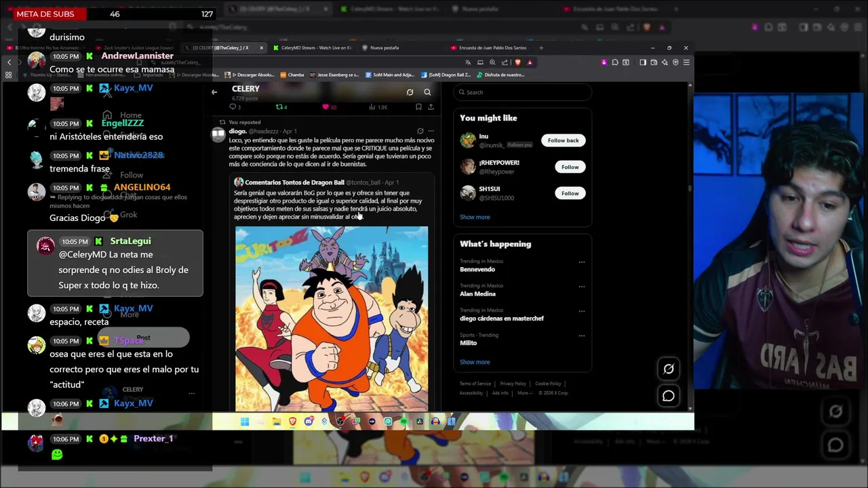868x488 pixels.
Task: Expand More footer options
Action: coord(525,393)
